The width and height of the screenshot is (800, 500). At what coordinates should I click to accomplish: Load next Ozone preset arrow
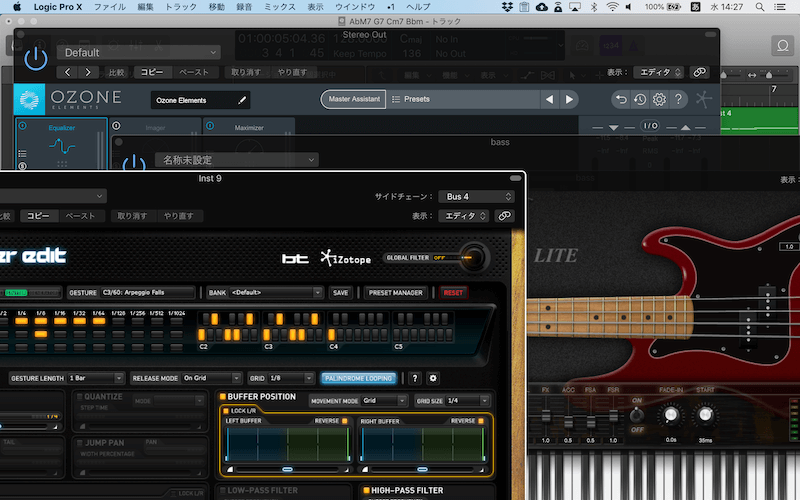569,99
